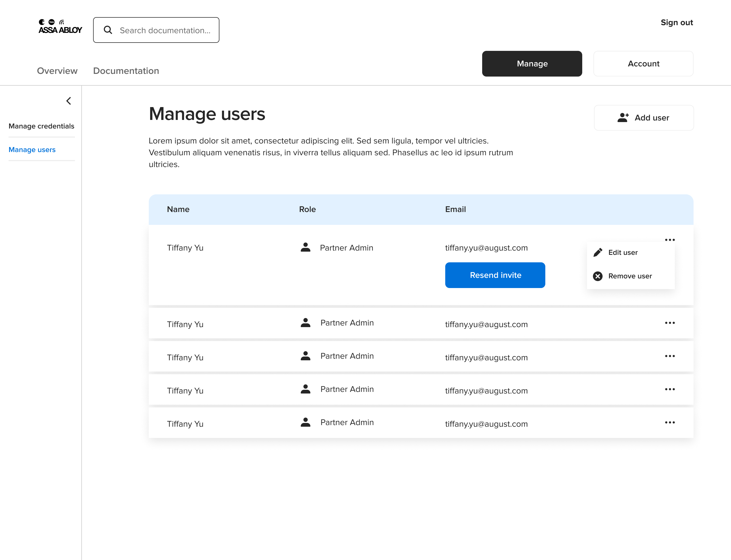Switch to the Documentation tab
Screen dimensions: 731x560
click(126, 71)
